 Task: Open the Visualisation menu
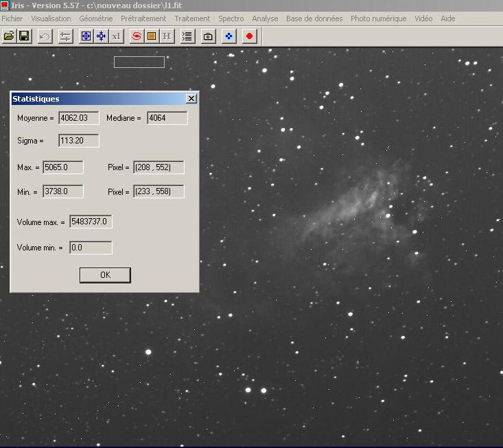51,19
